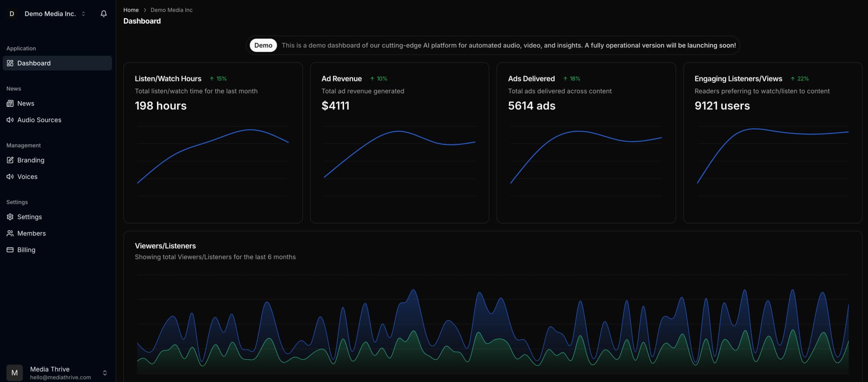Image resolution: width=868 pixels, height=382 pixels.
Task: Click the Engaging Listeners/Views line chart
Action: (x=773, y=161)
